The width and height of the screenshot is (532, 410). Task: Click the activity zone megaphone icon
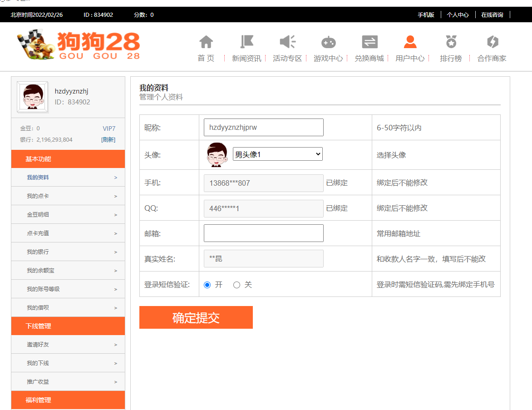(287, 42)
